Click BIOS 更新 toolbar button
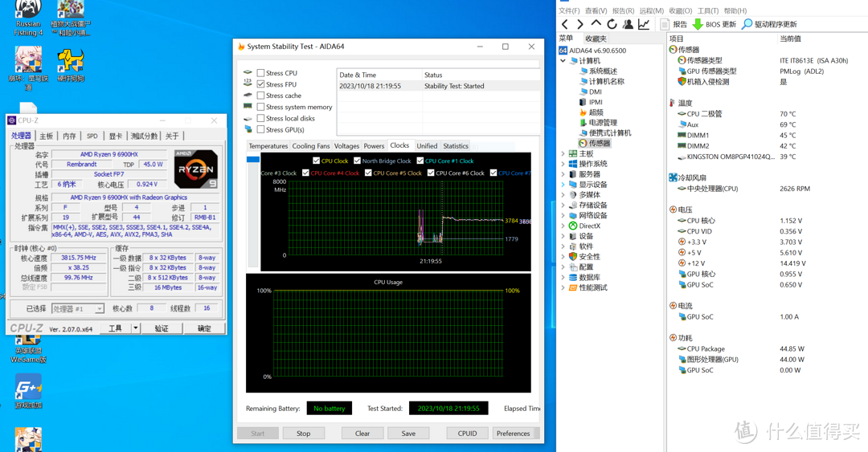The height and width of the screenshot is (452, 868). (714, 24)
